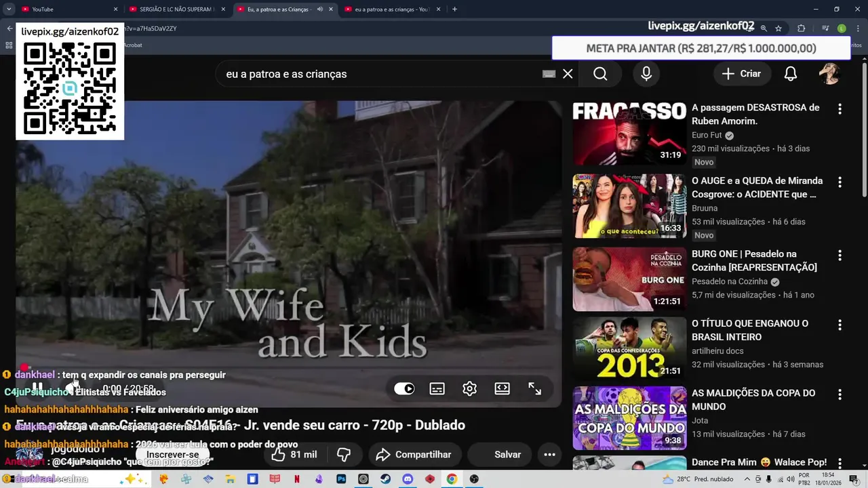Pause the video playback

point(37,388)
